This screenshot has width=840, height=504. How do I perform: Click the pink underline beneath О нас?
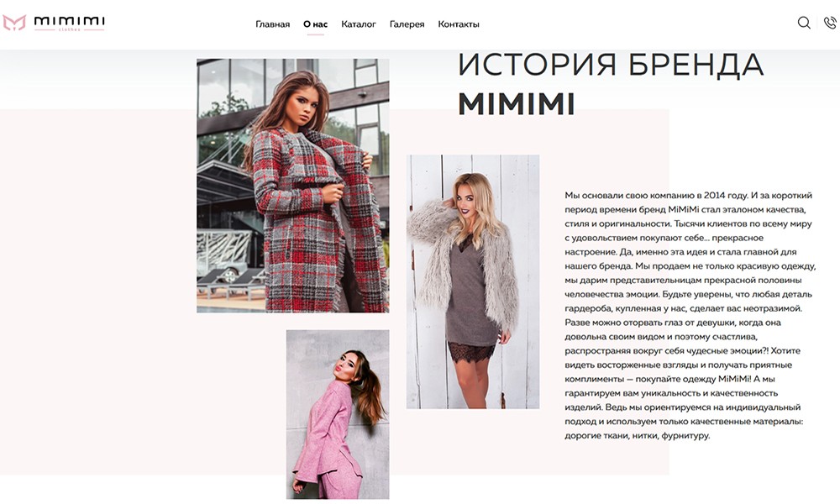(x=315, y=34)
